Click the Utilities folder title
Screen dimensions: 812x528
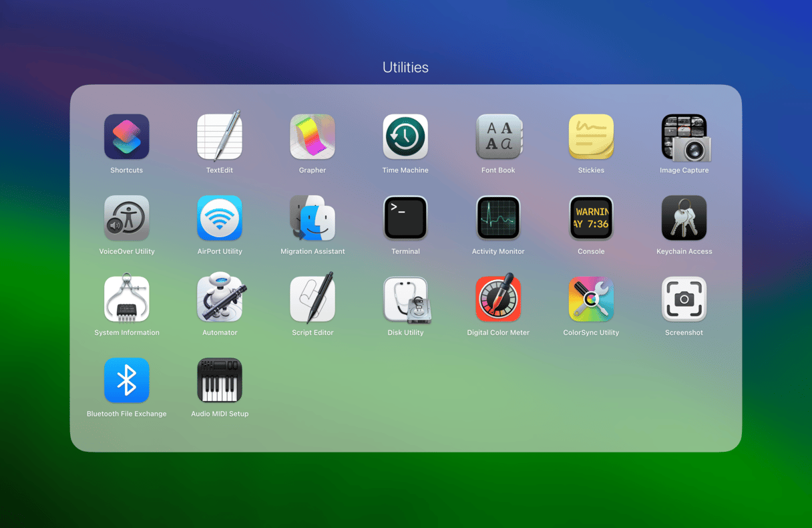click(x=405, y=68)
